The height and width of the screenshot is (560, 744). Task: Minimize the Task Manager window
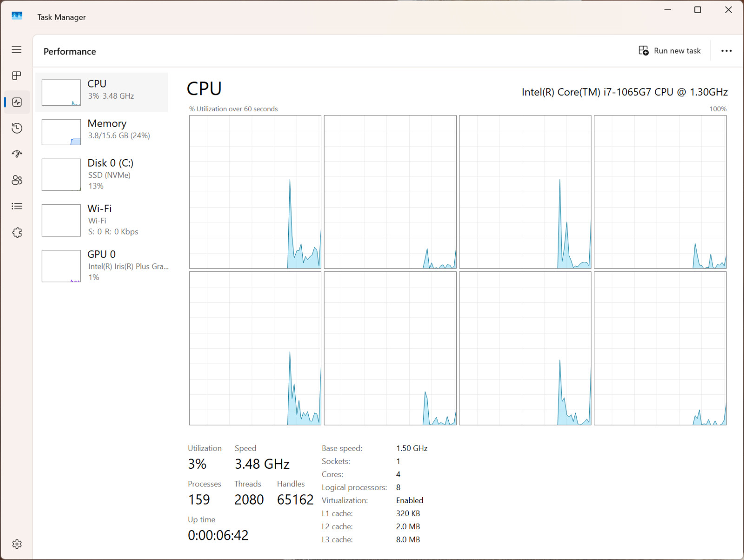pyautogui.click(x=668, y=10)
